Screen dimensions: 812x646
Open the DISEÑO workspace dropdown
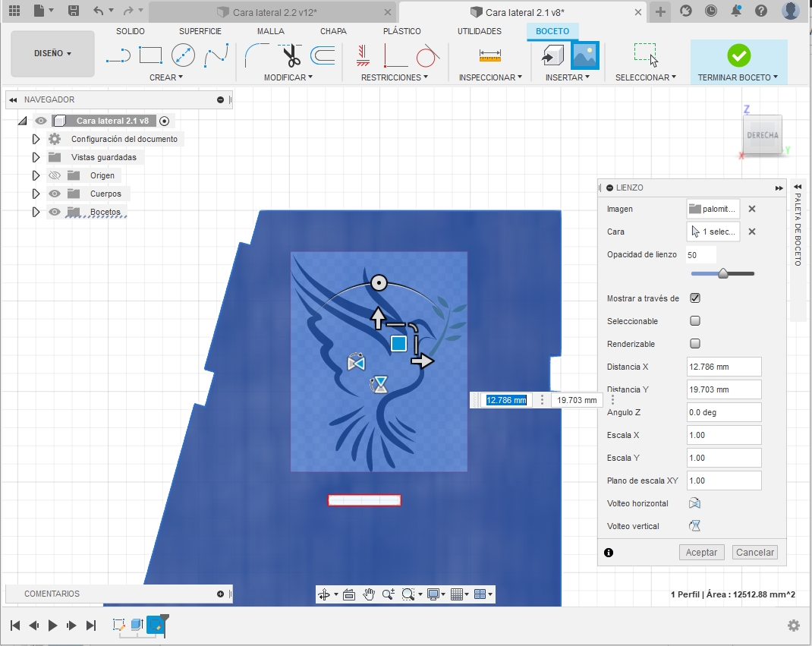click(x=53, y=53)
